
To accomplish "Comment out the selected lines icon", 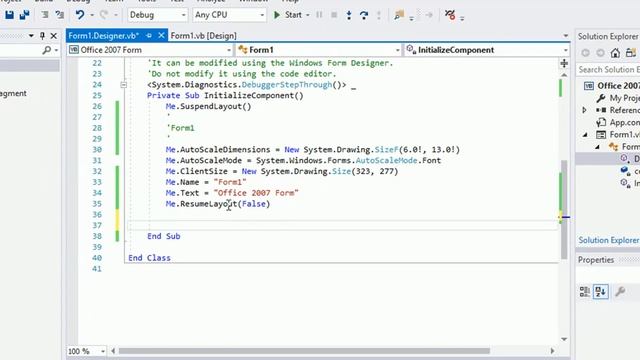I will point(45,15).
